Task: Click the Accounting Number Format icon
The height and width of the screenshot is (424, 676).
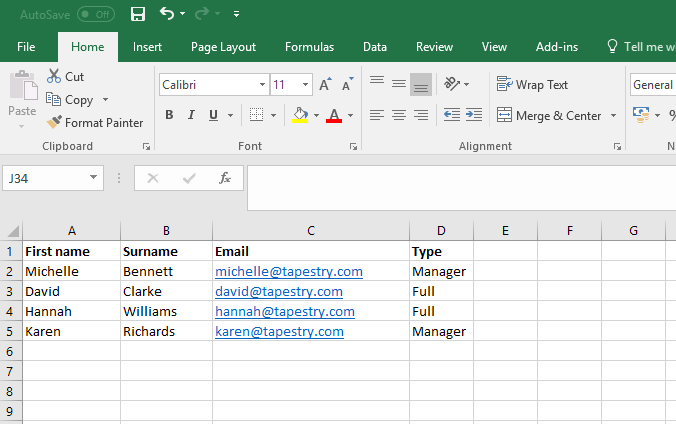Action: pos(641,115)
